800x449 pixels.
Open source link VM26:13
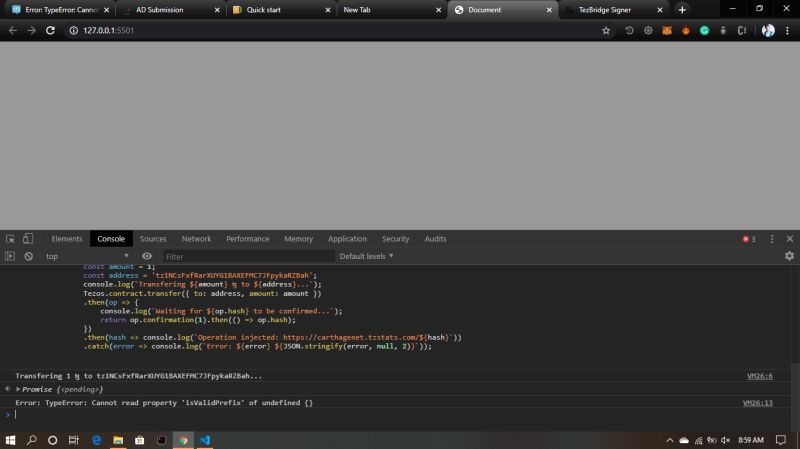pos(758,403)
